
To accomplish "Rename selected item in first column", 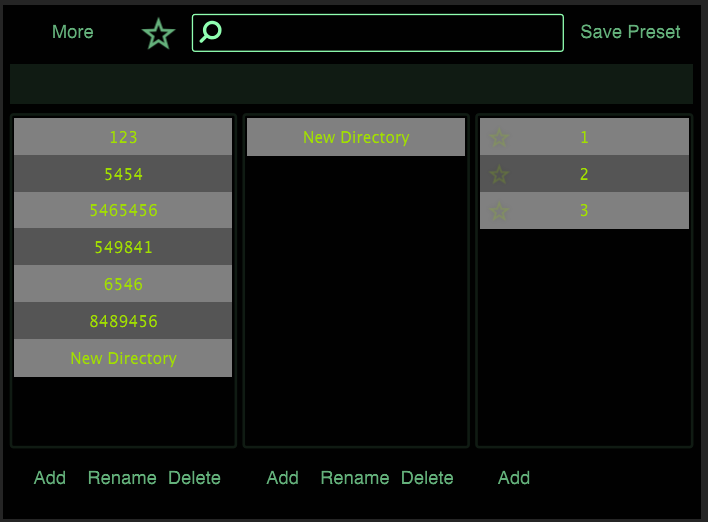I will pos(122,478).
